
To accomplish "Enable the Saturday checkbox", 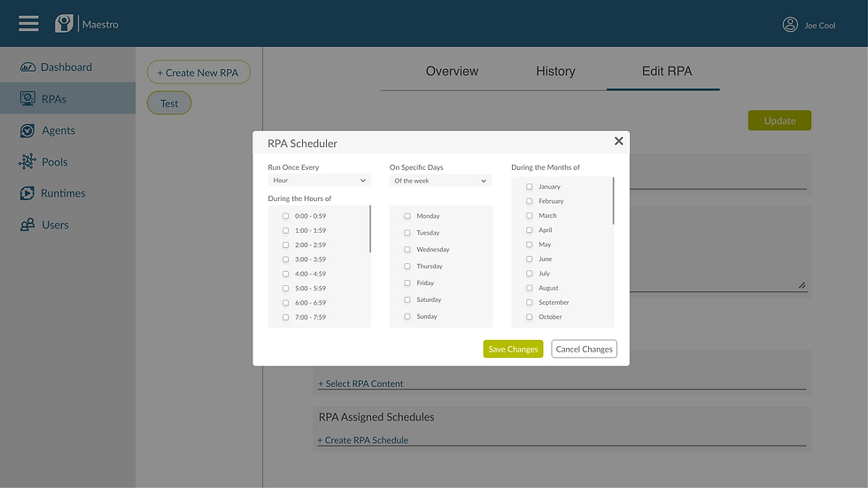I will click(x=407, y=299).
